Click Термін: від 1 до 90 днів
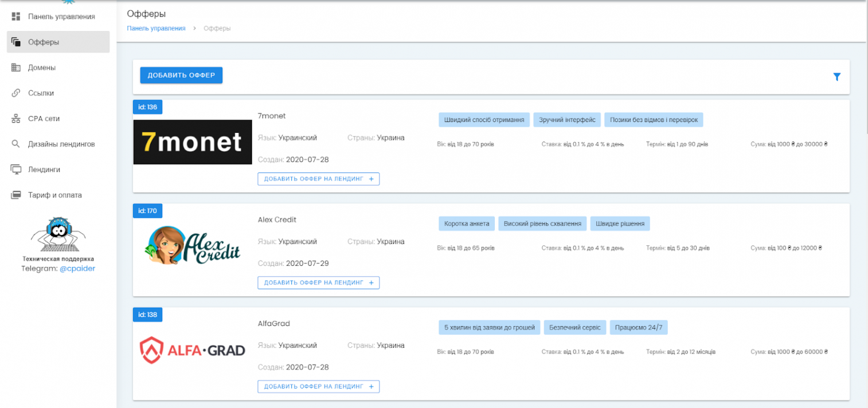 pos(677,144)
